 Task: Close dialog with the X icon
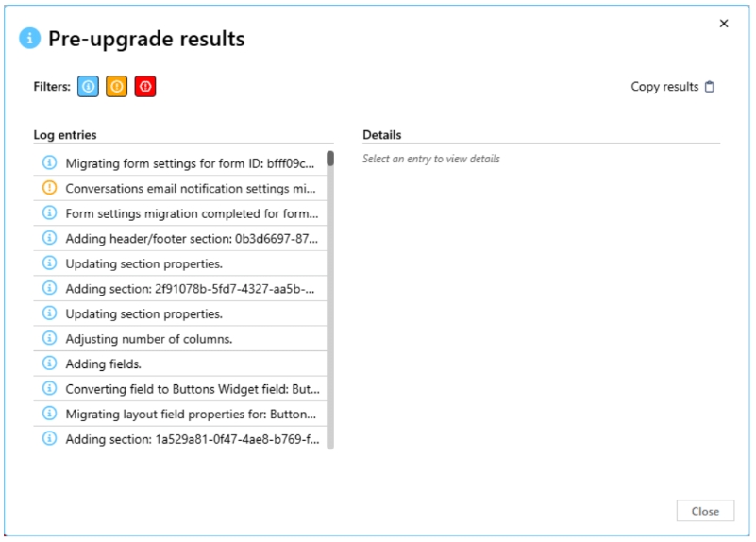[724, 24]
